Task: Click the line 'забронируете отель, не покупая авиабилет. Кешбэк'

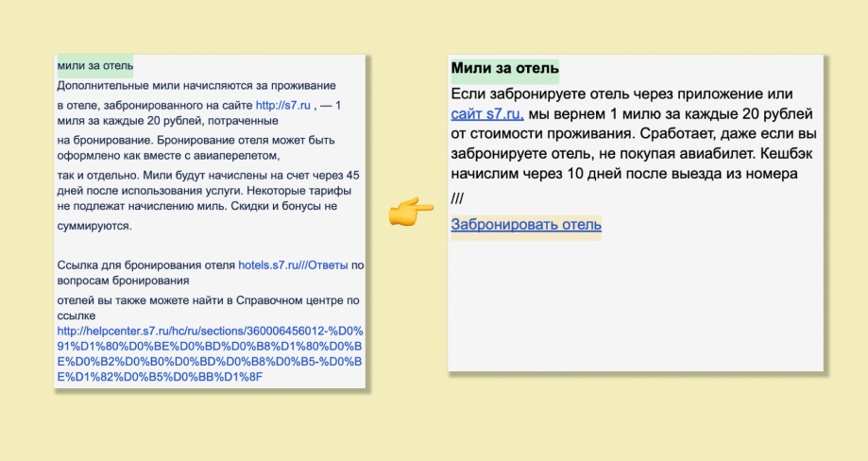Action: (x=632, y=154)
